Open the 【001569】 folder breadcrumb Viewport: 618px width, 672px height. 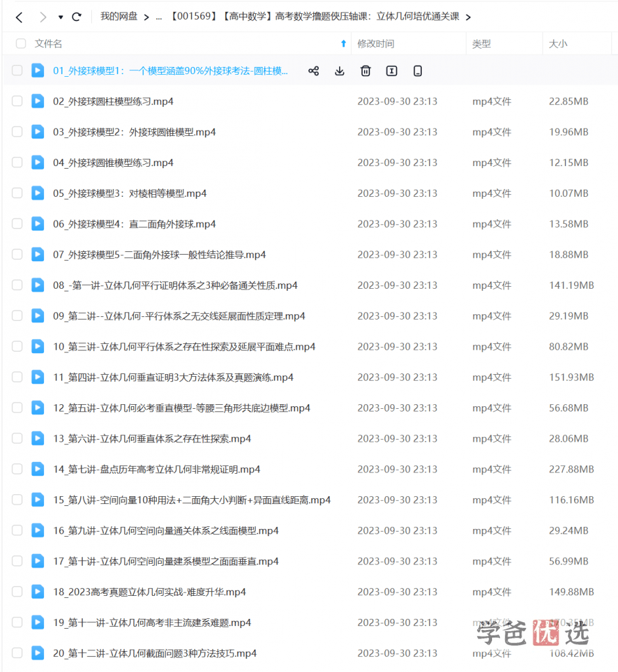click(x=315, y=16)
